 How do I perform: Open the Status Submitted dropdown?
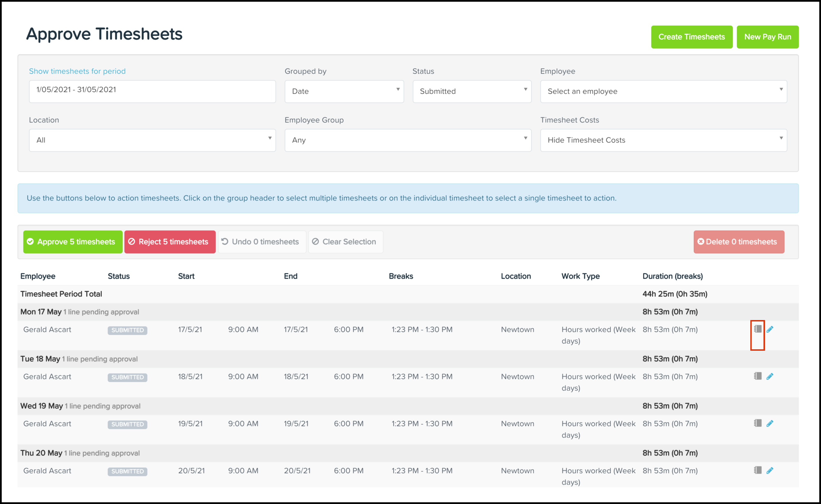(472, 91)
